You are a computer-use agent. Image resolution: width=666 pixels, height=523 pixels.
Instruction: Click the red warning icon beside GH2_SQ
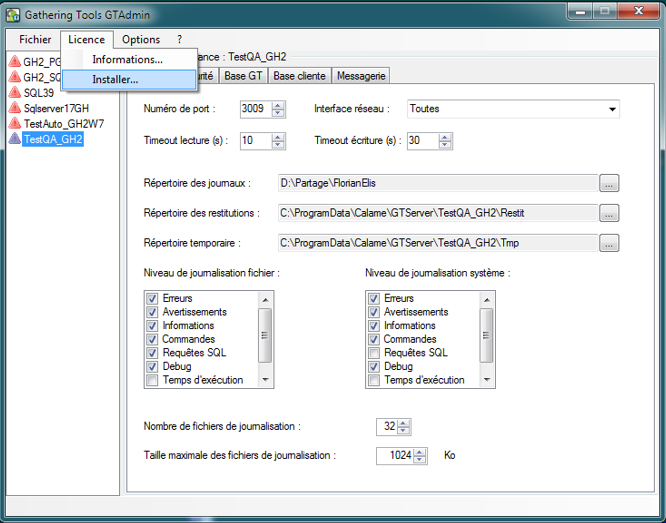coord(14,77)
